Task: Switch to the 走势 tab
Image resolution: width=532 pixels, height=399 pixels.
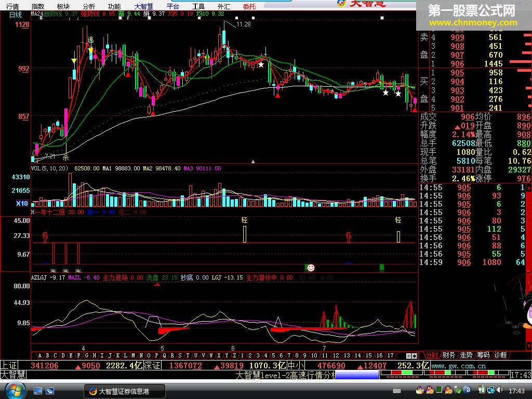Action: (x=466, y=355)
